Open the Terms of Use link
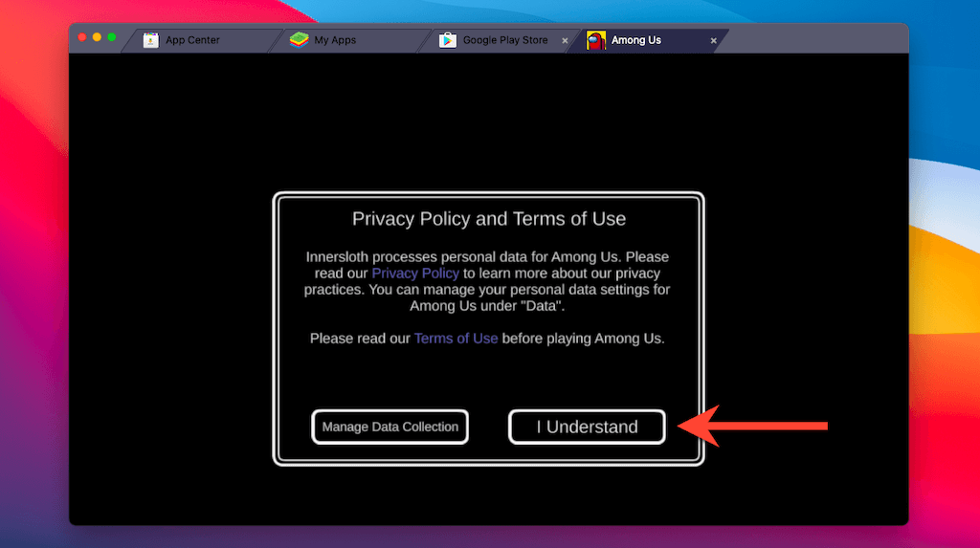Screen dimensions: 980x548 click(456, 338)
